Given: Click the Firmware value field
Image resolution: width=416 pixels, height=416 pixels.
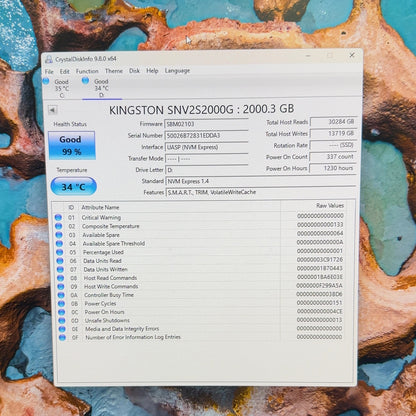Looking at the screenshot, I should (x=206, y=124).
